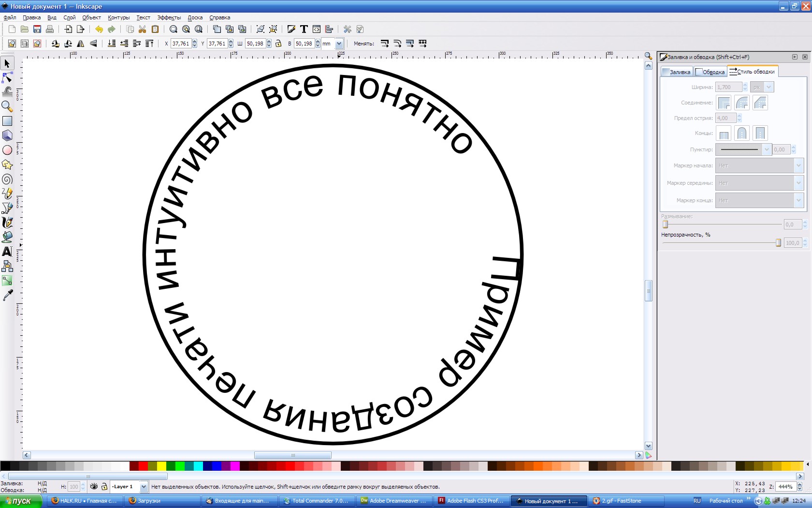Screen dimensions: 812x508
Task: Open the Эффекты menu
Action: 169,17
